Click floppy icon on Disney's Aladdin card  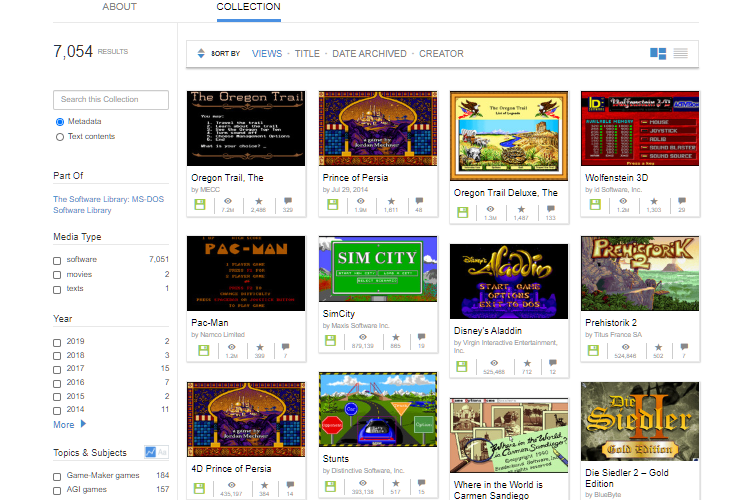pos(462,367)
